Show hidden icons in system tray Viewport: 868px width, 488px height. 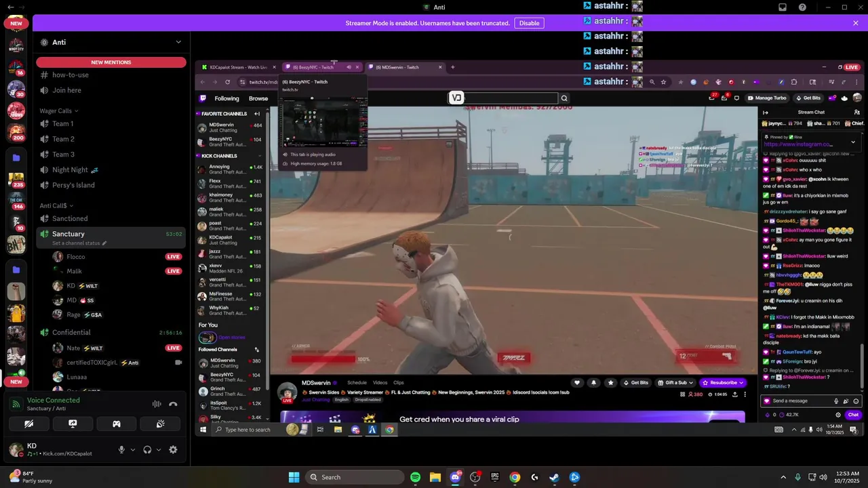pyautogui.click(x=783, y=477)
